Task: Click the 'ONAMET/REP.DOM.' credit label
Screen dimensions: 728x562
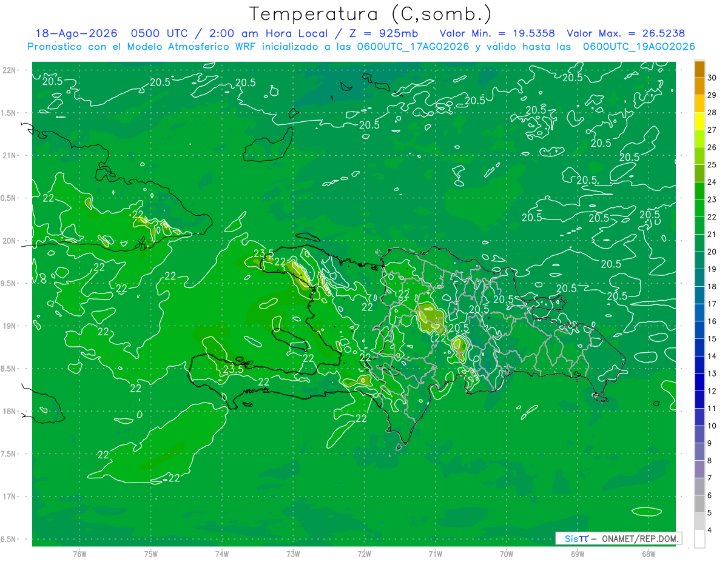Action: click(640, 538)
